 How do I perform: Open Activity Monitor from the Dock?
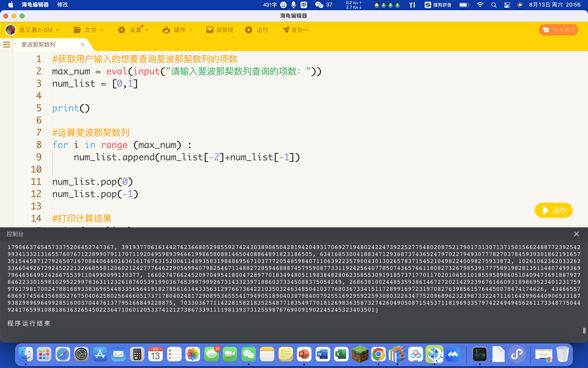(480, 354)
